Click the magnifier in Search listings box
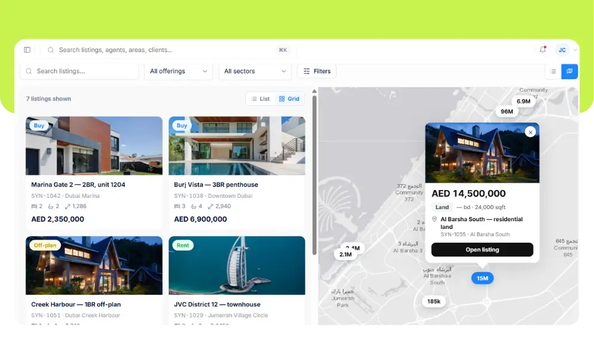 [29, 71]
